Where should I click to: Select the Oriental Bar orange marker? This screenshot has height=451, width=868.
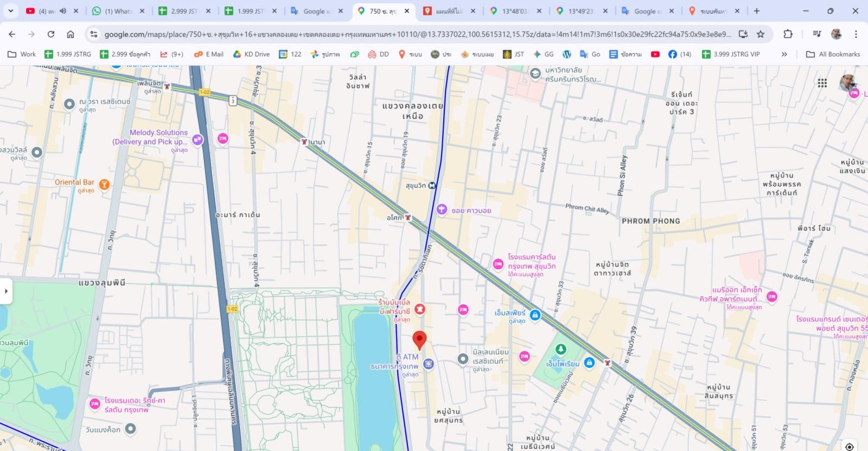104,185
